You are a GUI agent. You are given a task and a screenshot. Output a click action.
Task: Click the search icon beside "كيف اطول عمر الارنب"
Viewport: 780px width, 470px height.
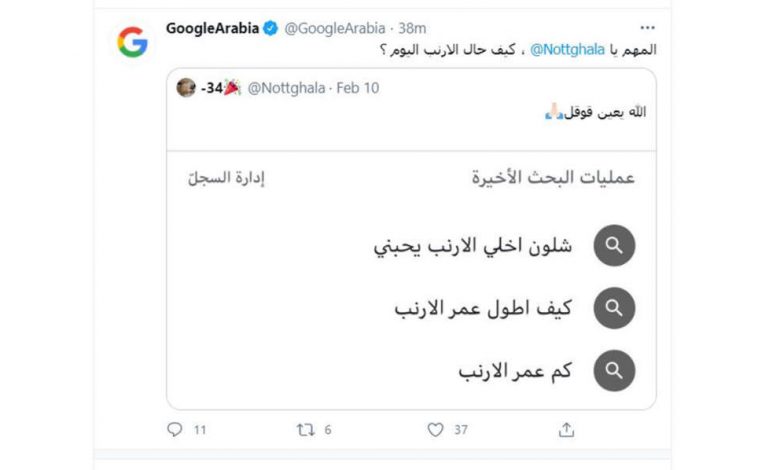614,308
